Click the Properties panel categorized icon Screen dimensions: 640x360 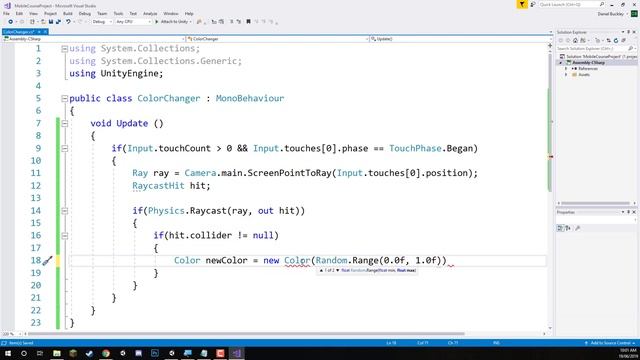click(x=560, y=228)
